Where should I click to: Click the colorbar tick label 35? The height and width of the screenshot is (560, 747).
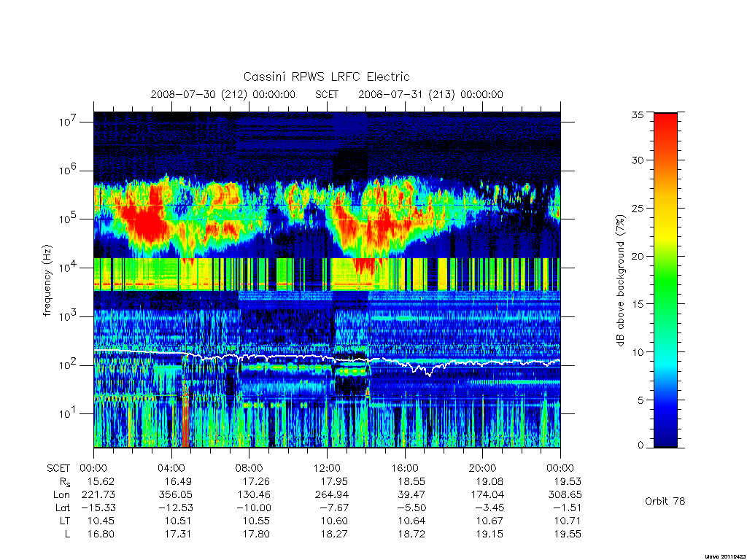(x=637, y=114)
